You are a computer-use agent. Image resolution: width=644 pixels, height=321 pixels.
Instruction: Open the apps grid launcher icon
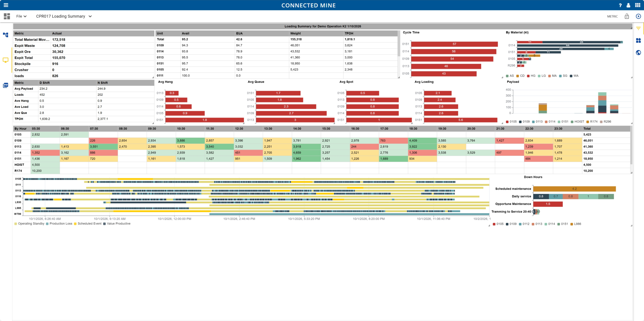(x=637, y=5)
